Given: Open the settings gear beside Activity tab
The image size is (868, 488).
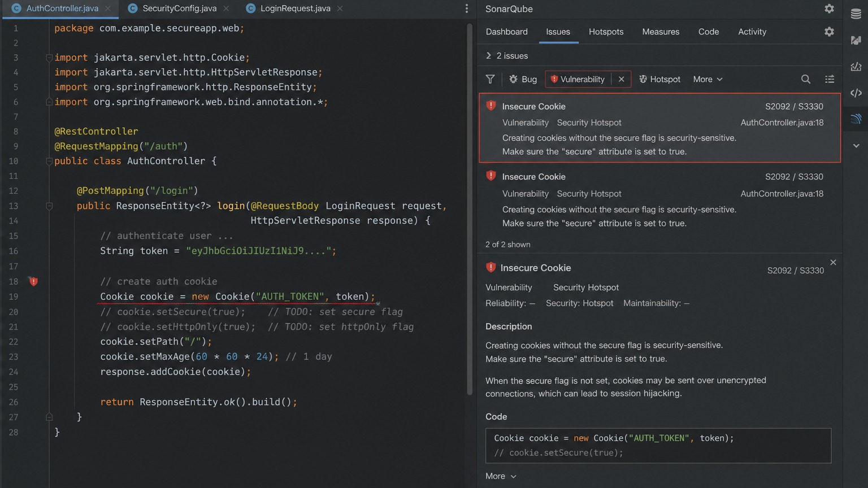Looking at the screenshot, I should pyautogui.click(x=829, y=32).
